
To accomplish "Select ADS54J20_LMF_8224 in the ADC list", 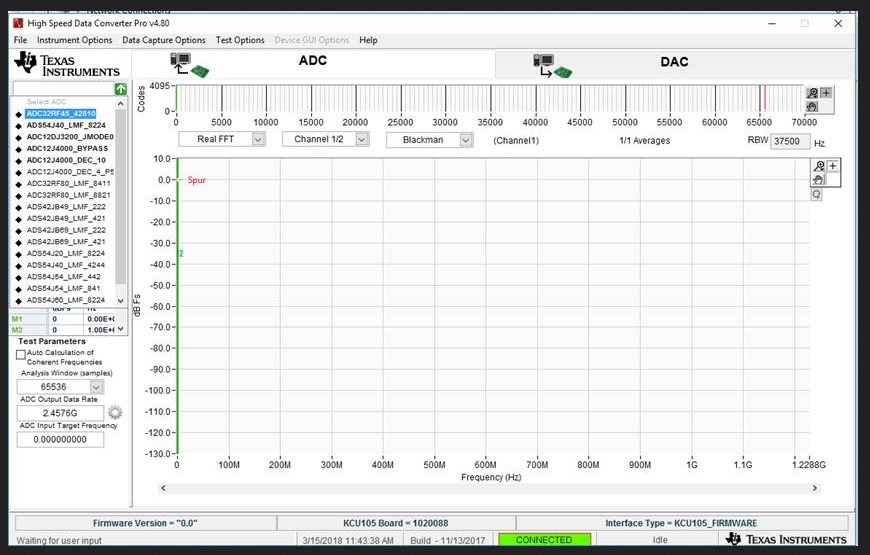I will 66,253.
